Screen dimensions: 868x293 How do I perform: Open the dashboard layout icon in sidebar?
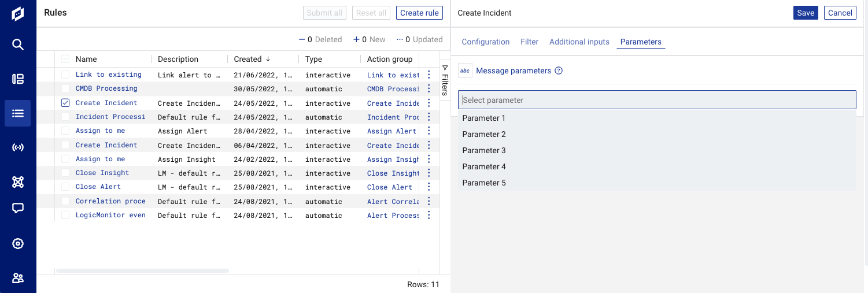click(x=18, y=79)
